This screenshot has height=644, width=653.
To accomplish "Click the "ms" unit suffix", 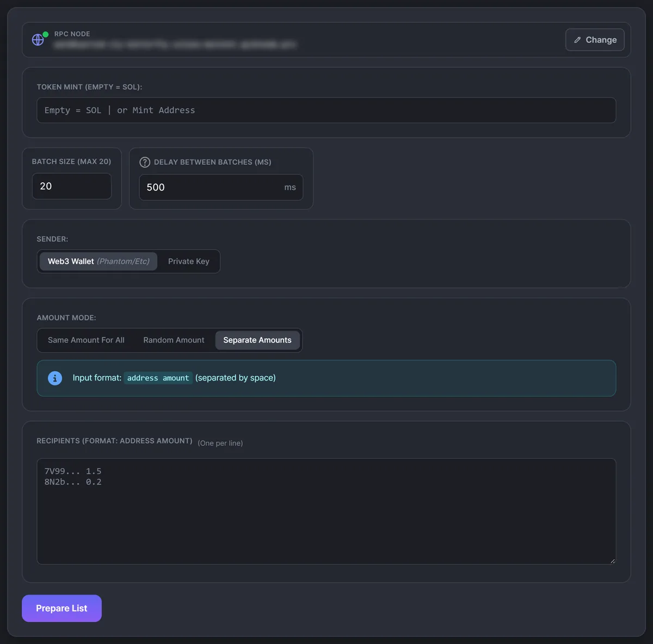I will (x=290, y=187).
